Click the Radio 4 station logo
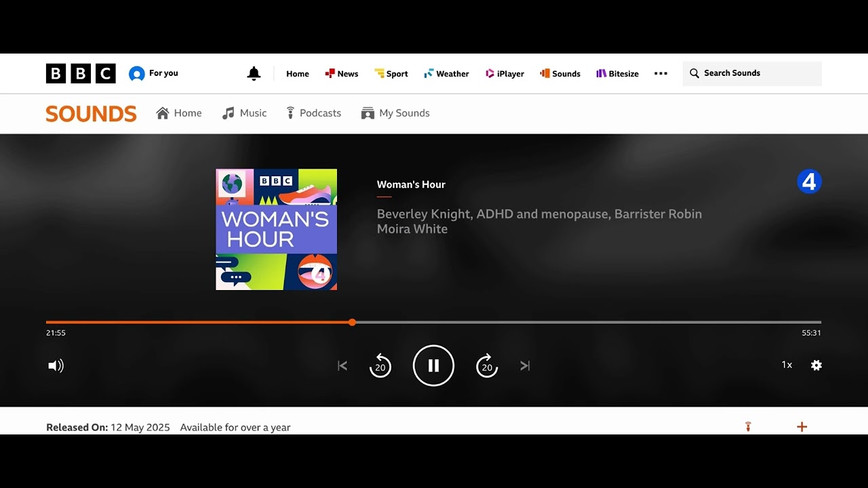 point(809,182)
